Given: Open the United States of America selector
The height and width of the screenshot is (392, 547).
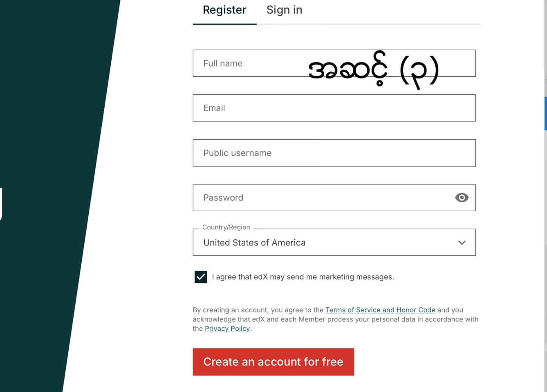Looking at the screenshot, I should [x=334, y=243].
